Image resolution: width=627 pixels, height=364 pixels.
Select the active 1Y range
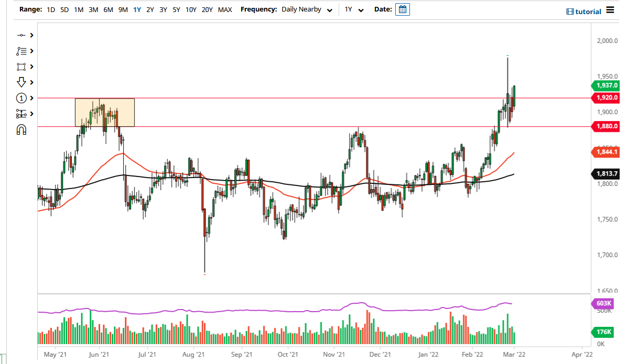tap(137, 9)
